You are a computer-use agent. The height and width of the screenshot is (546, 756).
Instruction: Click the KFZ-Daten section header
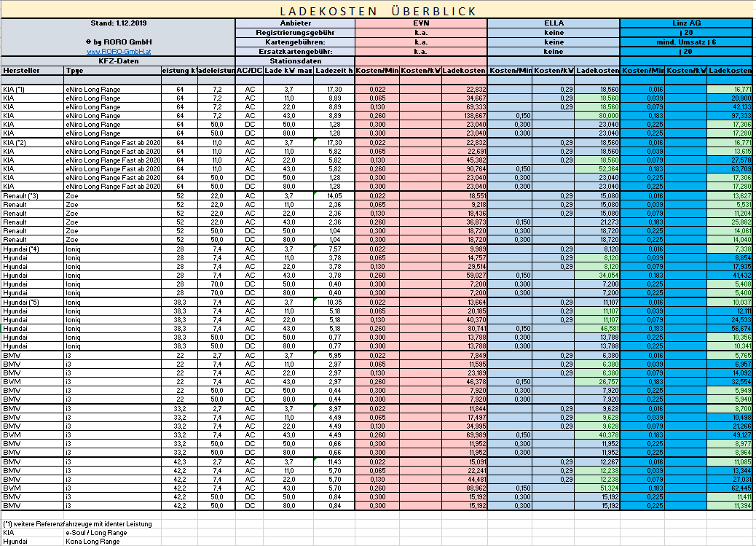[x=117, y=61]
